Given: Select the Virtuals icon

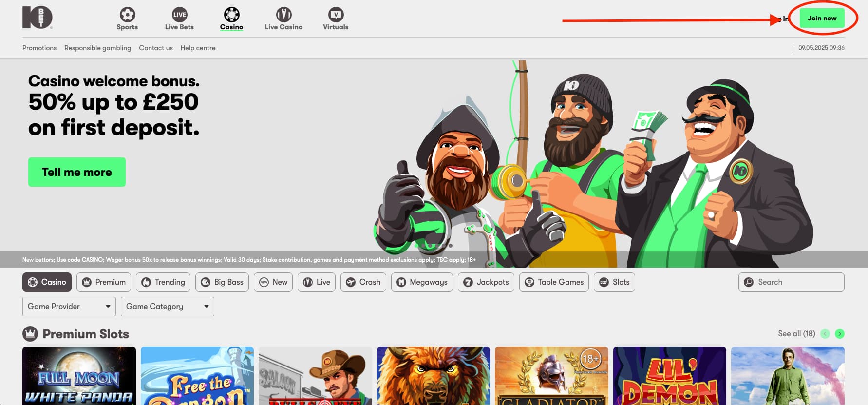Looking at the screenshot, I should [336, 15].
